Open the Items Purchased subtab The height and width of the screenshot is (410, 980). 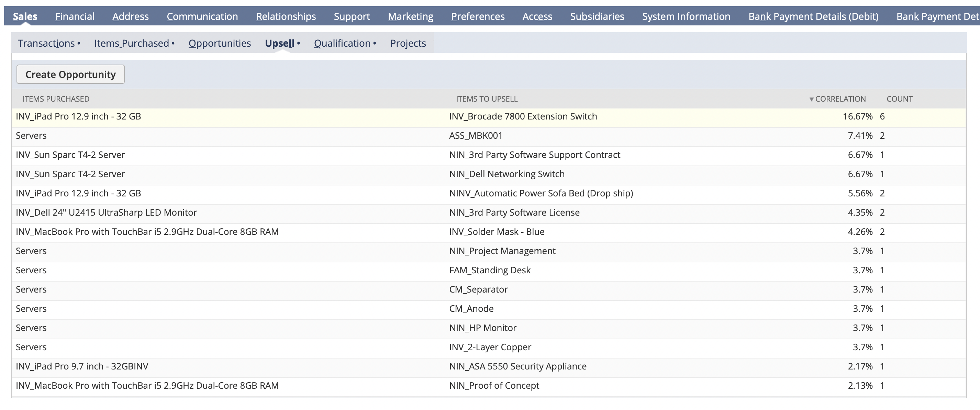132,43
